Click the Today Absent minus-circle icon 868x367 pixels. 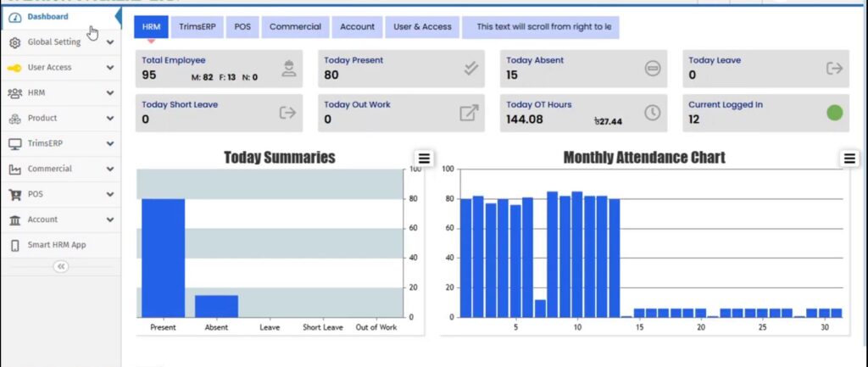click(x=653, y=70)
